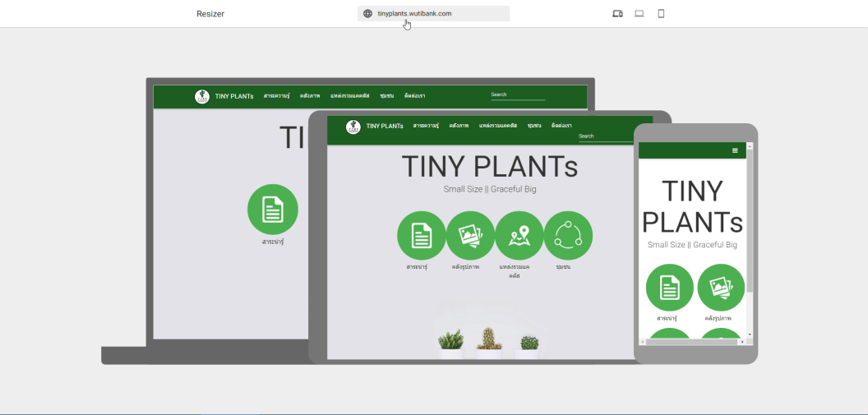Click the document icon in tablet preview
Screen dimensions: 868x415
click(421, 236)
